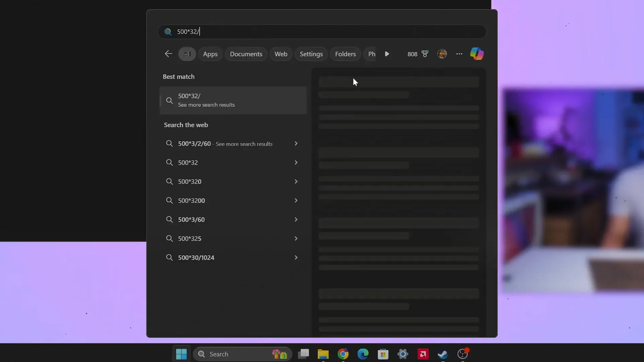Viewport: 644px width, 362px height.
Task: Open web suggestion 500*320
Action: pos(233,182)
